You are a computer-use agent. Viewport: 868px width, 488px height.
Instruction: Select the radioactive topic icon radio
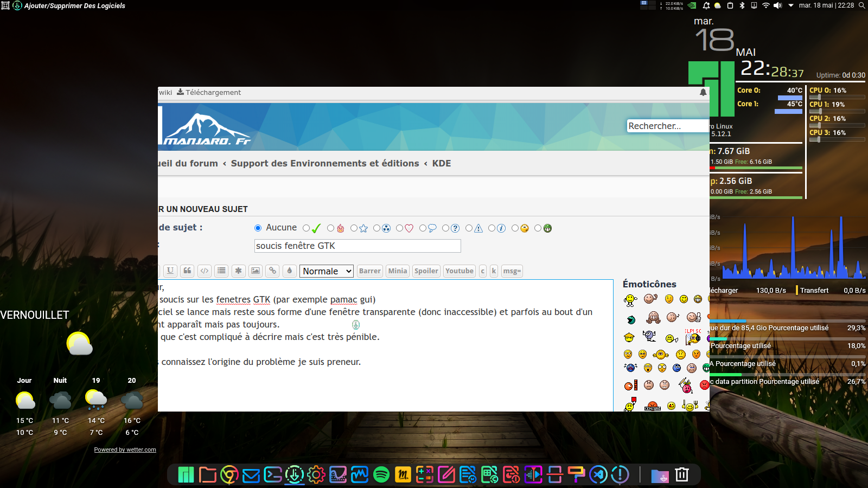(376, 228)
